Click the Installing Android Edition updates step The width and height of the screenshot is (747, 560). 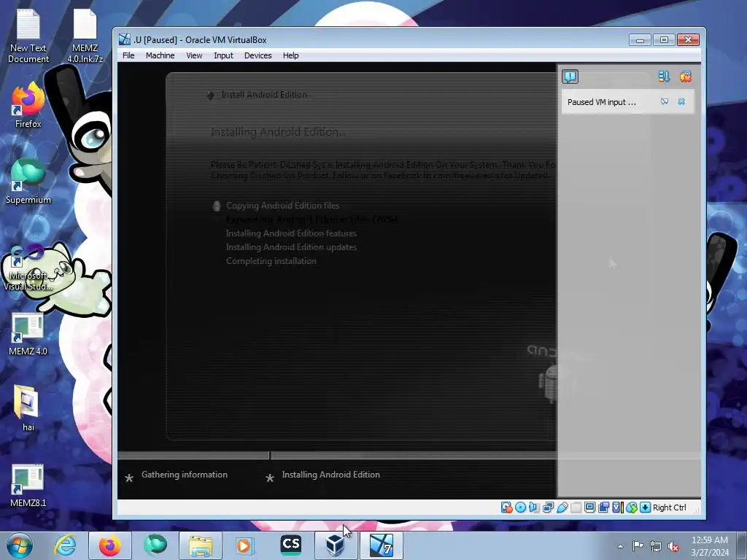pos(291,247)
